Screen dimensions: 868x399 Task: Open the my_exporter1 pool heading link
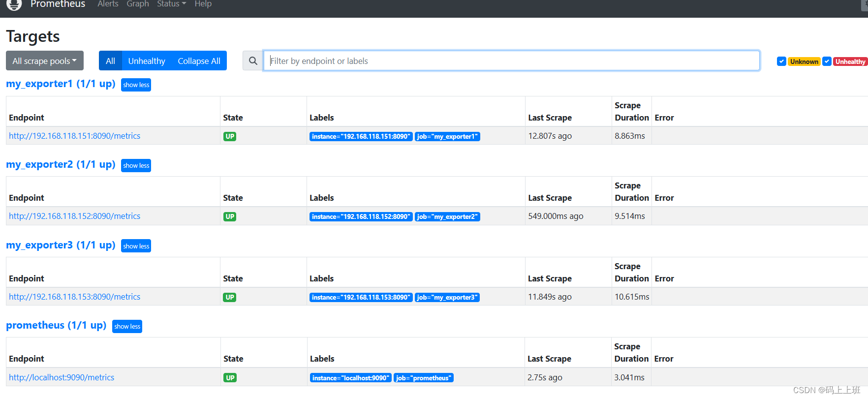click(x=61, y=84)
